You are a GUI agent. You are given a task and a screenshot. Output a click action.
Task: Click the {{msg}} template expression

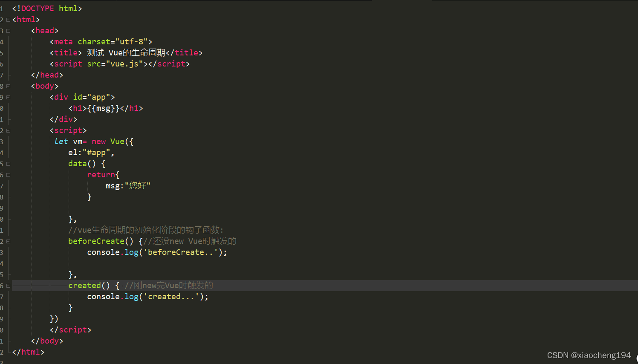coord(104,108)
